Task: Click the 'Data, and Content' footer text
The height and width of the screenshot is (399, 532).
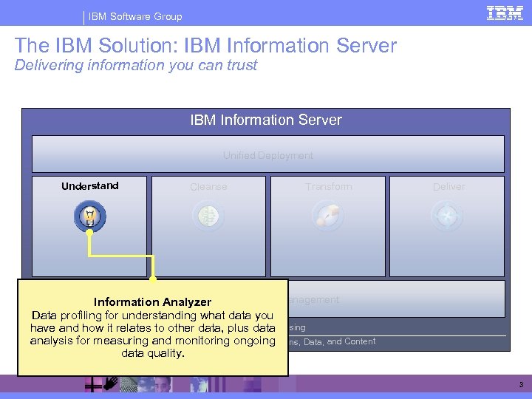Action: coord(340,341)
